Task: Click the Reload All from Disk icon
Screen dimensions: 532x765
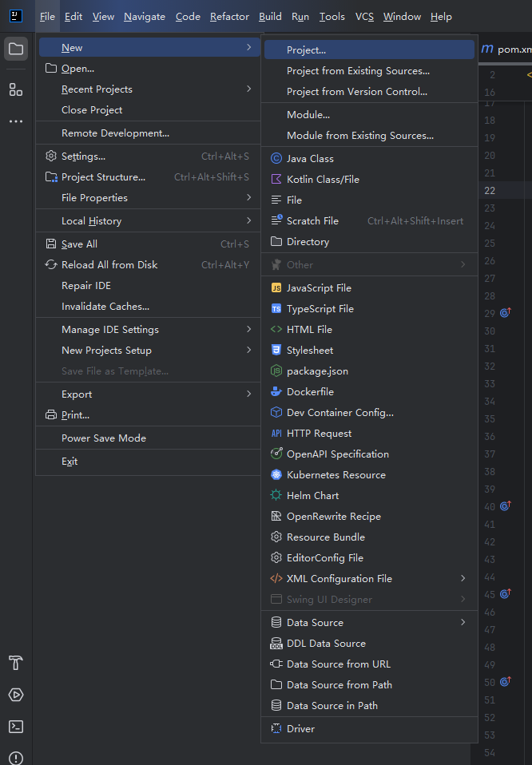Action: [x=51, y=264]
